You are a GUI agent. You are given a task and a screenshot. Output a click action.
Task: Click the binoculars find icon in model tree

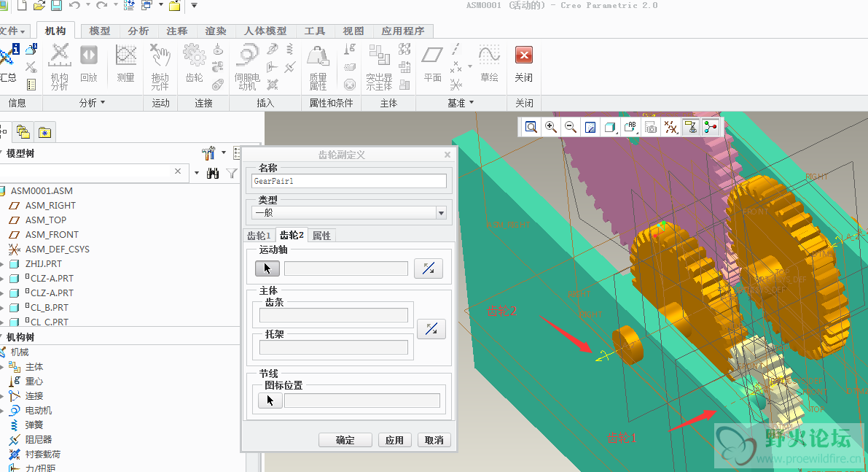(213, 174)
